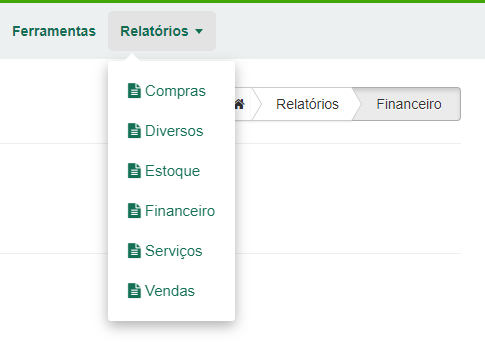This screenshot has width=485, height=362.
Task: Click the caret arrow beside Relatórios
Action: (199, 31)
